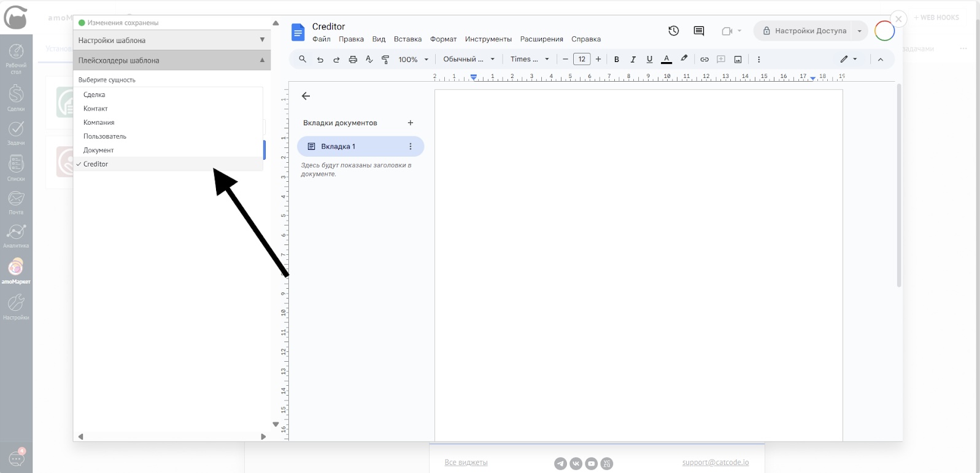Open zoom 100% dropdown

point(414,60)
